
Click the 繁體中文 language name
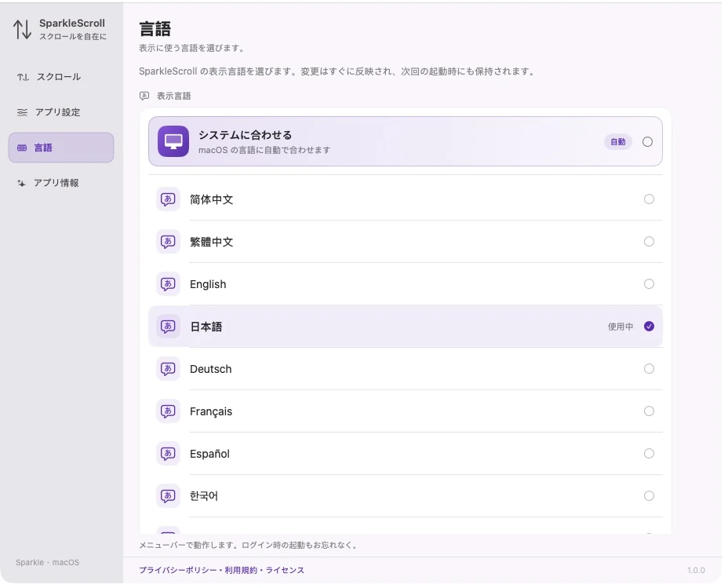click(211, 242)
